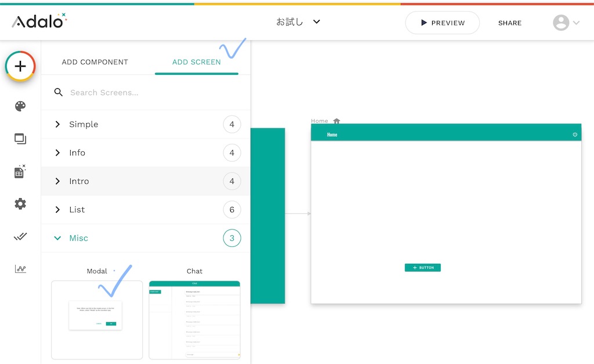Click the round plus add button
Image resolution: width=594 pixels, height=364 pixels.
point(20,66)
